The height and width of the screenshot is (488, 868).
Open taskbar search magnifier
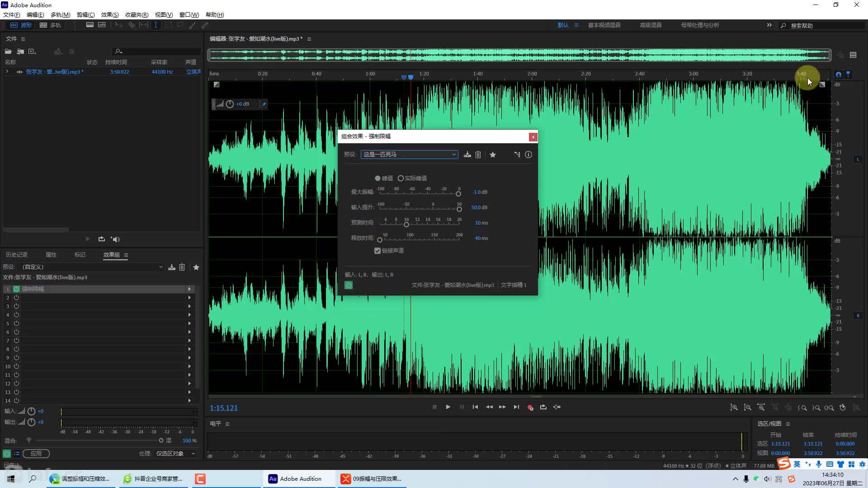pos(33,479)
